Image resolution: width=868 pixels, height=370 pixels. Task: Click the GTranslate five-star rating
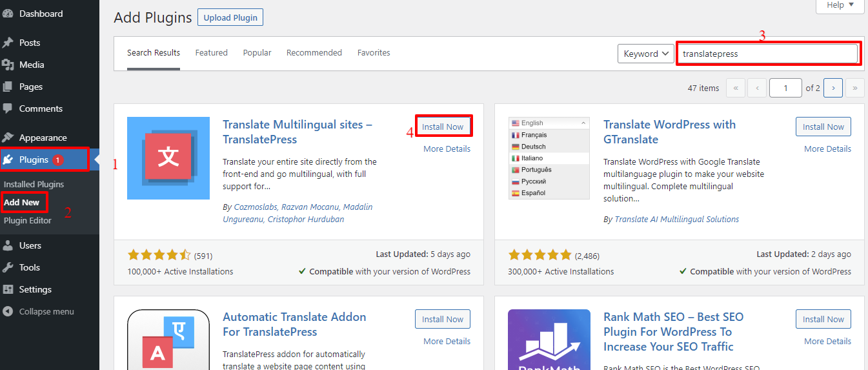pos(540,254)
